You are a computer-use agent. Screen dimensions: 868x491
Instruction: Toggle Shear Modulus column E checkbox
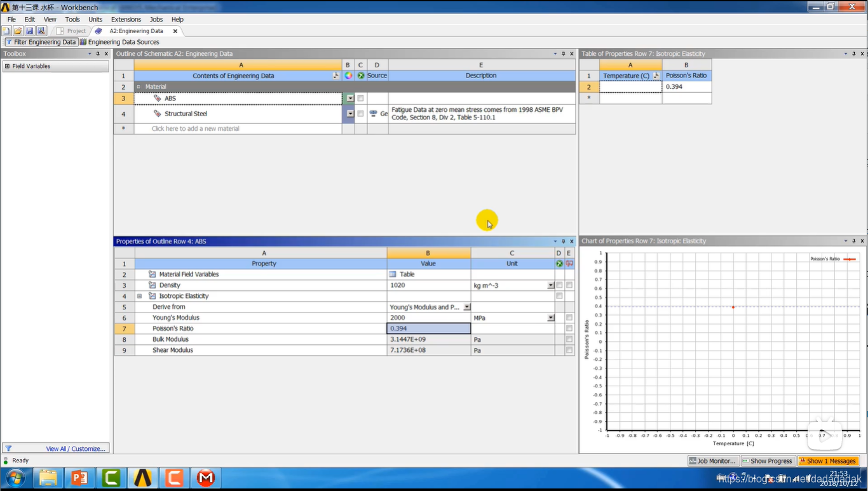pyautogui.click(x=569, y=350)
